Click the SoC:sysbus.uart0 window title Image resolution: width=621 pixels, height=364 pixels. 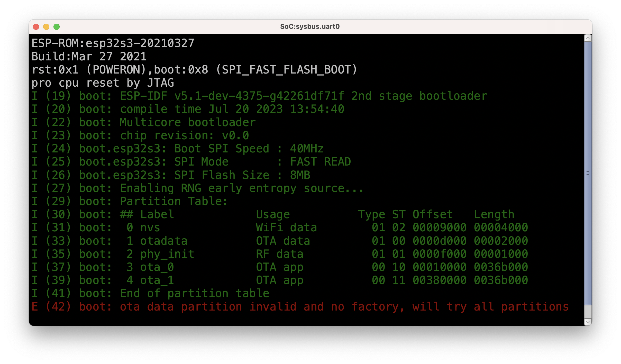[310, 27]
